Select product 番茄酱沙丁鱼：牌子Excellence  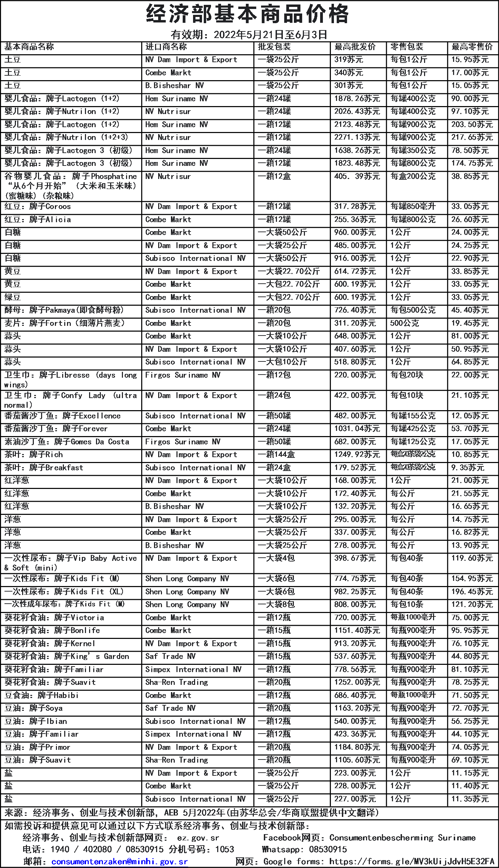coord(63,416)
